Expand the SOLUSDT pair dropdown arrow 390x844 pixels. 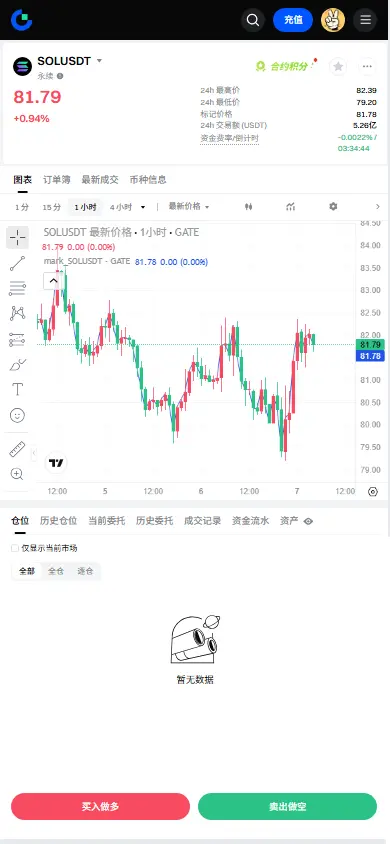point(99,61)
